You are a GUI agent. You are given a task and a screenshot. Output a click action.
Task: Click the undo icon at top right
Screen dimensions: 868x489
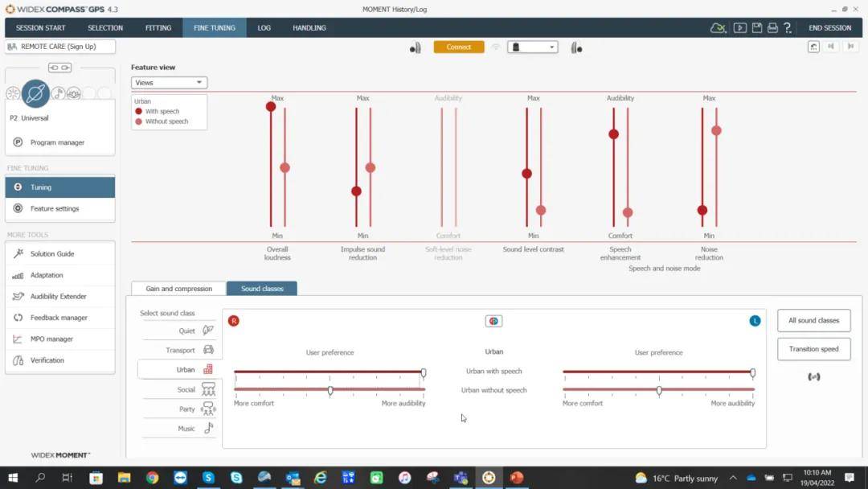pyautogui.click(x=813, y=47)
